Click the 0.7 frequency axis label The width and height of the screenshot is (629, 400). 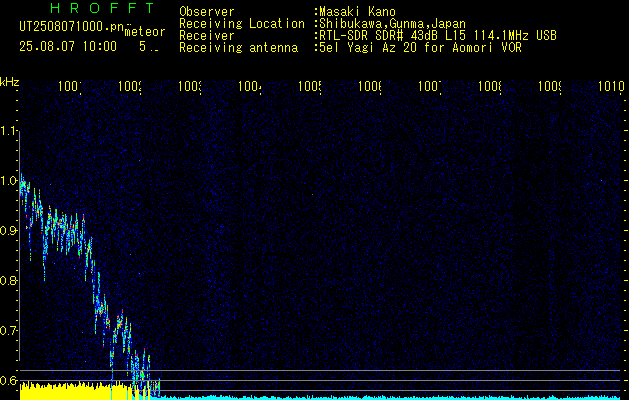coord(8,331)
